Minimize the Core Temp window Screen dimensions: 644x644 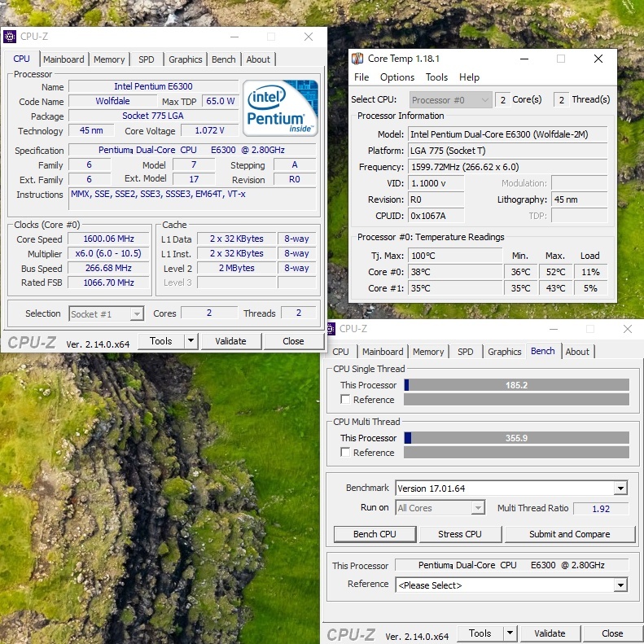[x=524, y=59]
